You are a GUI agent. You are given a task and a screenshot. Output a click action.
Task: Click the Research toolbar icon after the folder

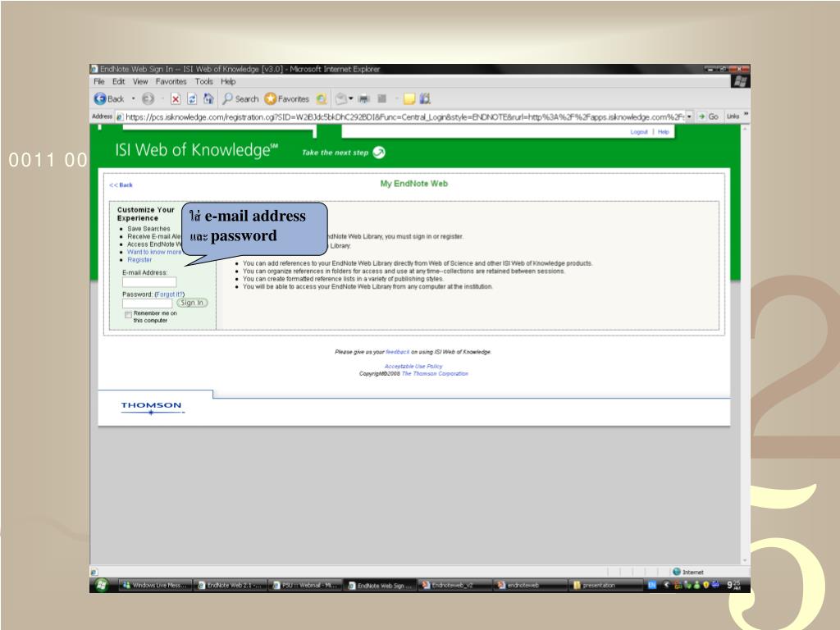coord(425,99)
